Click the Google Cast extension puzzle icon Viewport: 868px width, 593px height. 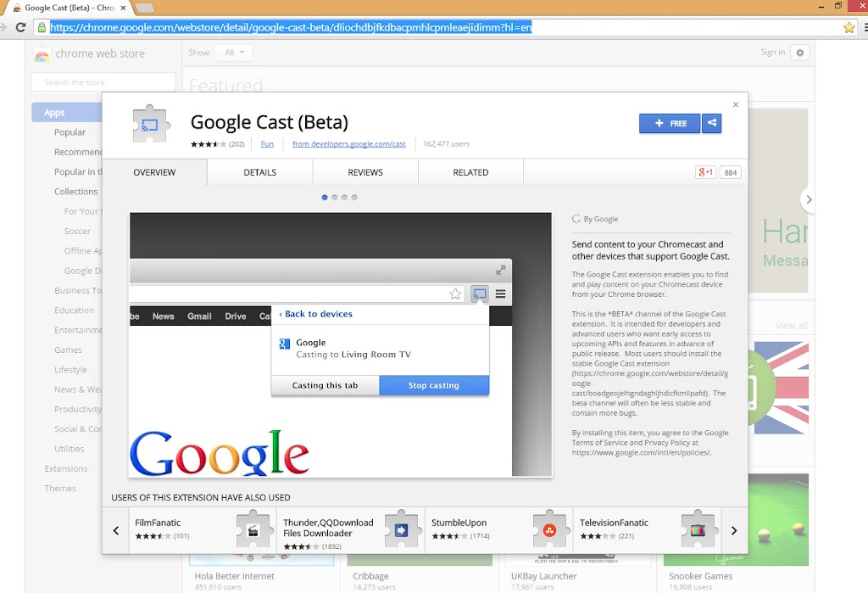coord(151,124)
